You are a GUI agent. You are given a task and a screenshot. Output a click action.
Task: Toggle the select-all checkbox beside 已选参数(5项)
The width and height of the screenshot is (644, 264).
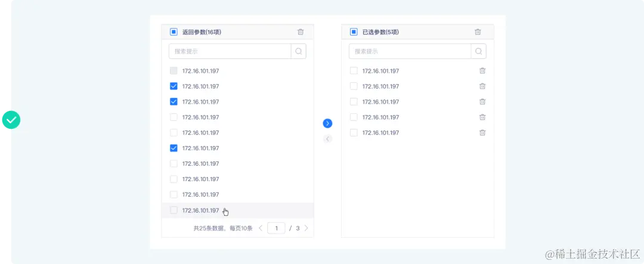click(354, 32)
